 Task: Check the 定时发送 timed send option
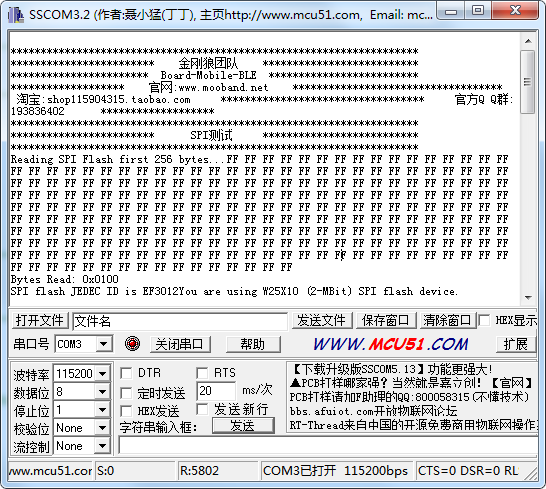point(126,393)
